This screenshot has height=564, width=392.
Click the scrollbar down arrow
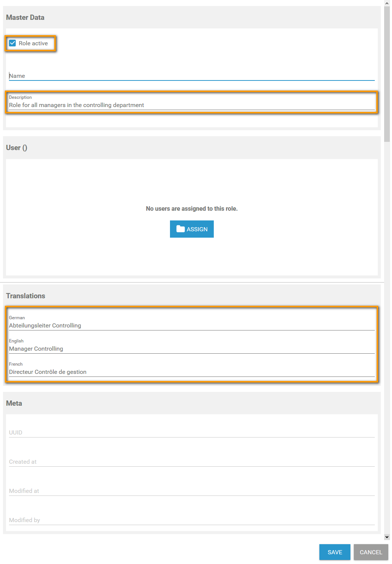tap(387, 537)
